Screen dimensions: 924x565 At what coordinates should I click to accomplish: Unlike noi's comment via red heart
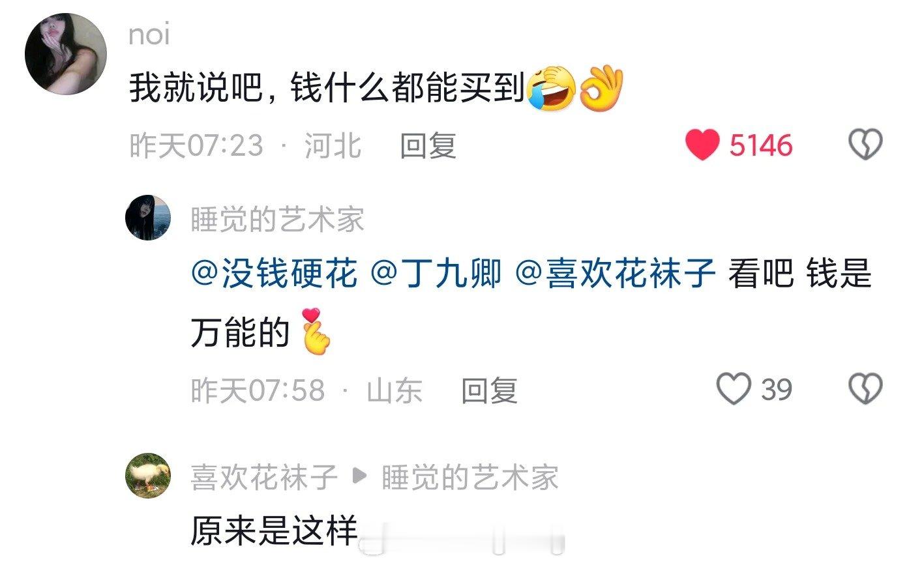point(702,145)
